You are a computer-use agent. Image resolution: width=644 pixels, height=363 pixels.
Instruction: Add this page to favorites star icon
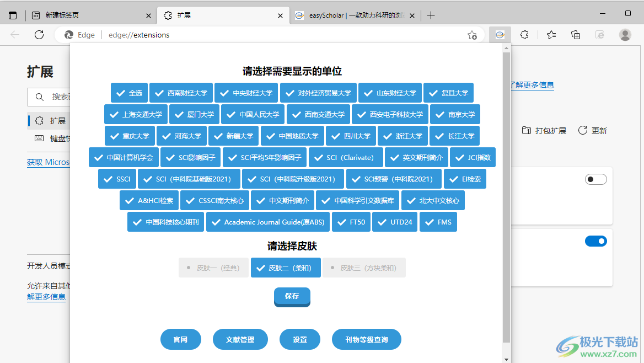pyautogui.click(x=473, y=35)
